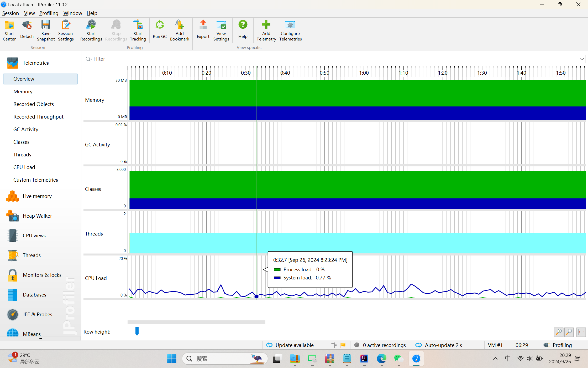Click Save Snapshot toolbar icon
Viewport: 588px width, 368px height.
(x=46, y=30)
